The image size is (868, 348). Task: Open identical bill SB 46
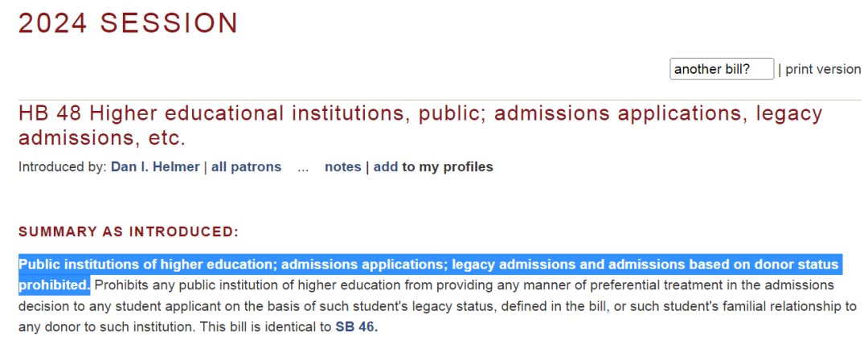(357, 326)
